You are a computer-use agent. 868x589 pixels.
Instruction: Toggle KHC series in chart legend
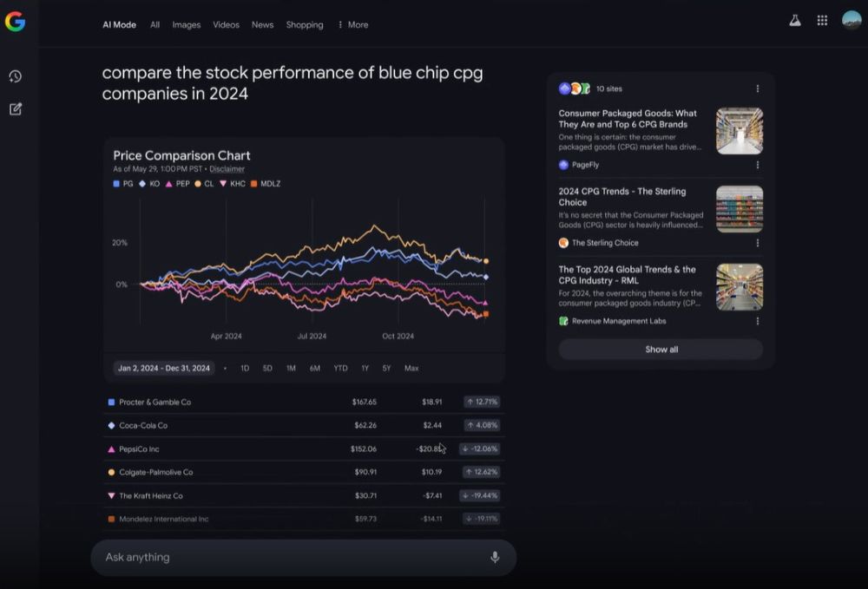click(x=233, y=184)
